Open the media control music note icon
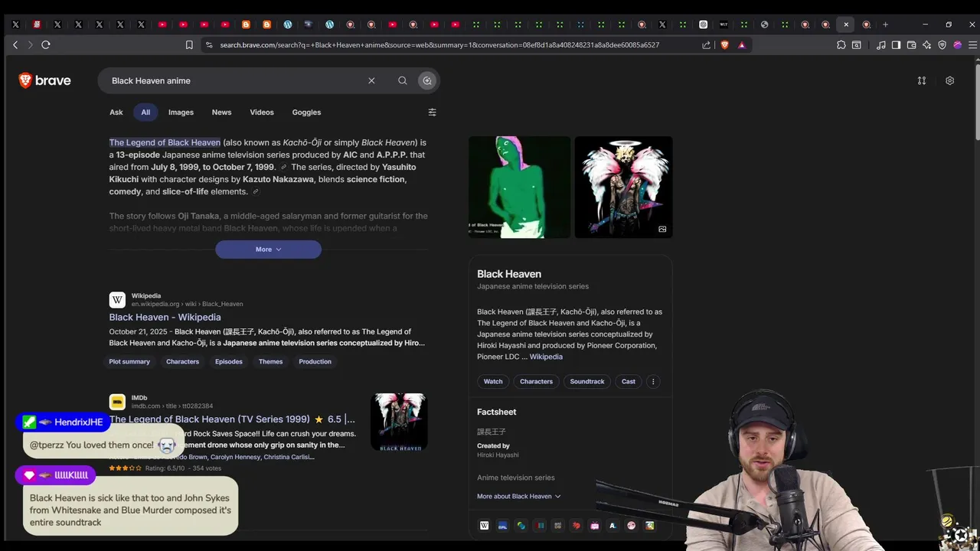 (x=881, y=45)
